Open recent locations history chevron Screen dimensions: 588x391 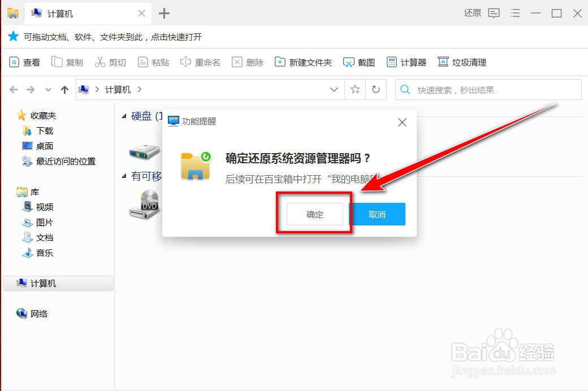[x=48, y=90]
